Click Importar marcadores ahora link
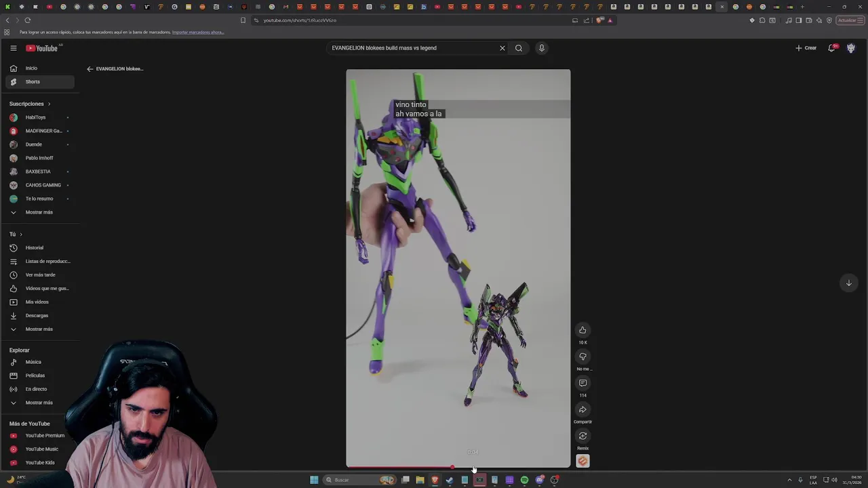This screenshot has width=868, height=488. coord(198,33)
